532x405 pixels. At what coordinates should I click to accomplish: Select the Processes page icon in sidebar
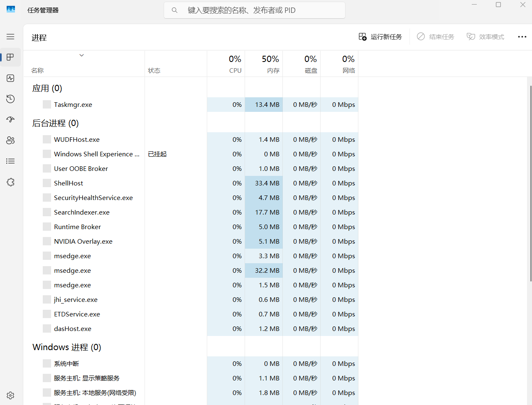click(x=10, y=57)
